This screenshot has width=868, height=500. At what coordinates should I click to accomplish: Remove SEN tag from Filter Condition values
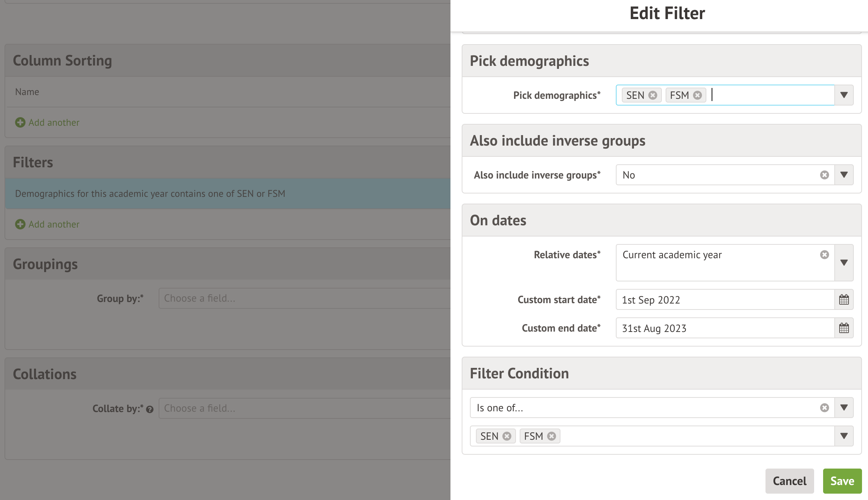coord(507,436)
